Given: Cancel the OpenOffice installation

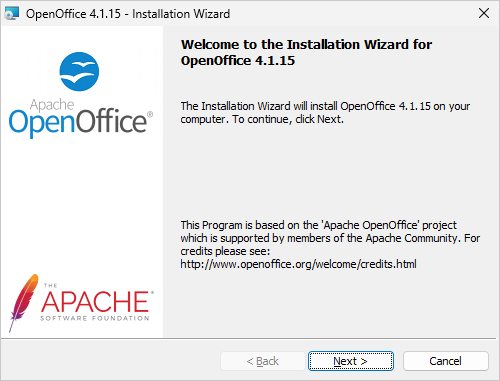Looking at the screenshot, I should [x=446, y=361].
